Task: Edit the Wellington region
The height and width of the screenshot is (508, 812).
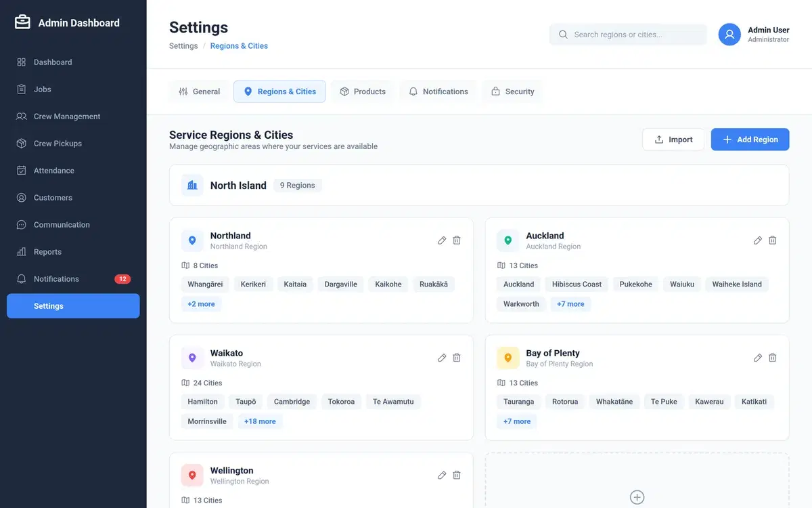Action: (442, 475)
